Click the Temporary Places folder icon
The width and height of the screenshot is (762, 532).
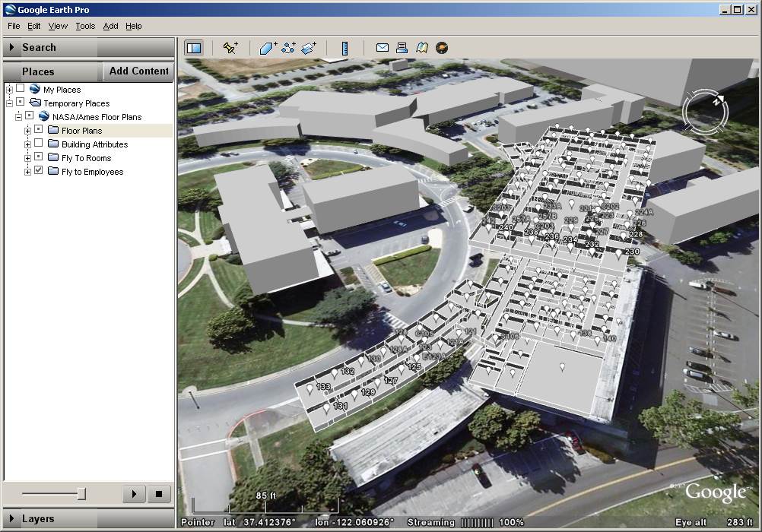point(35,103)
